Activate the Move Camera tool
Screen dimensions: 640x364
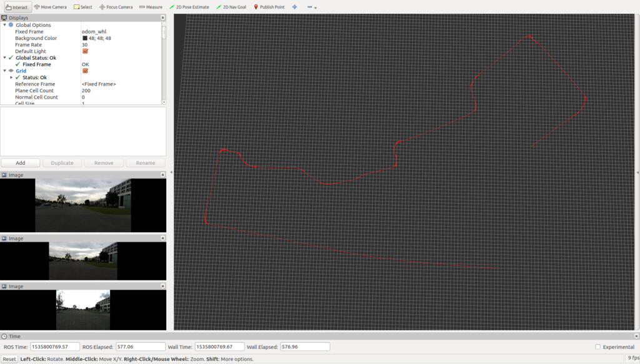tap(50, 7)
